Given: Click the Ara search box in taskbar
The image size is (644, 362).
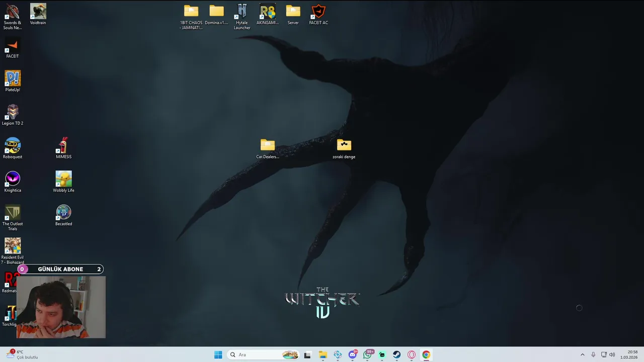Looking at the screenshot, I should click(x=264, y=355).
